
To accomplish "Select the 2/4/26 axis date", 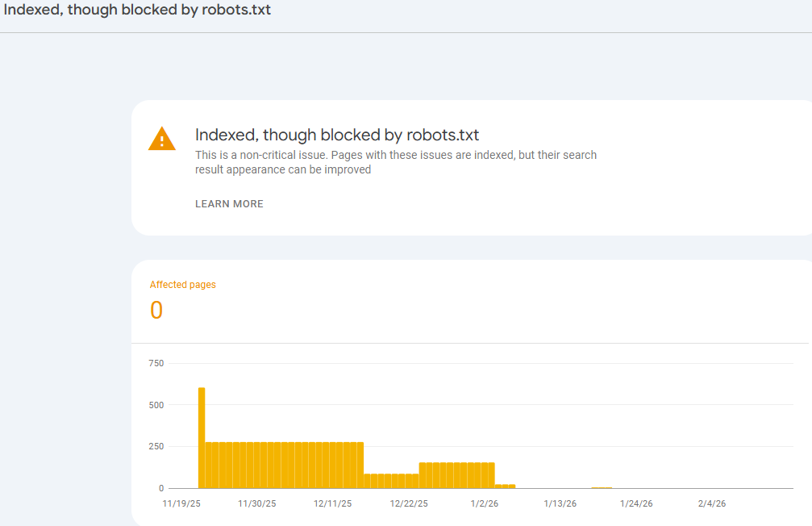I will pos(711,504).
